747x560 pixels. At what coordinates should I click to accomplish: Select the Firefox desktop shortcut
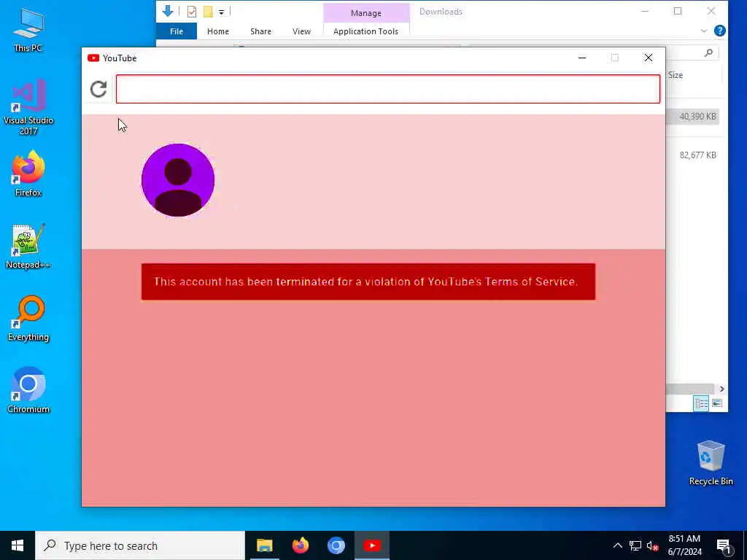28,174
